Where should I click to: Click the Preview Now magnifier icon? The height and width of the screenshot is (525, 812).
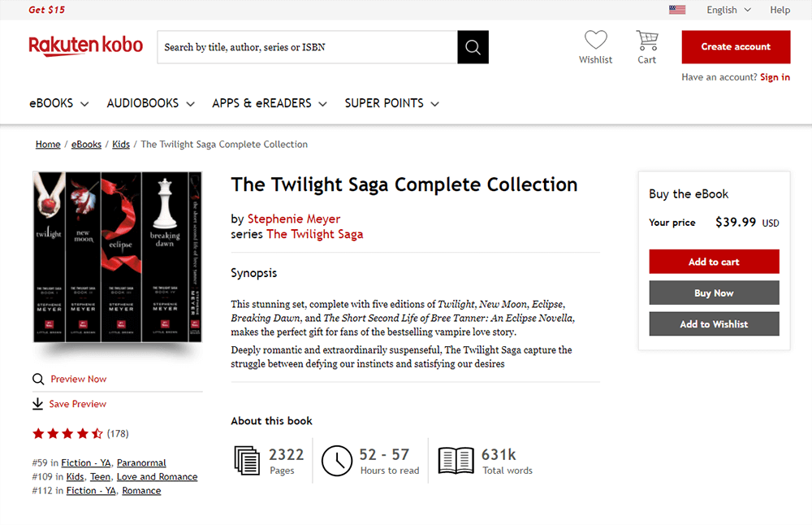pyautogui.click(x=38, y=380)
